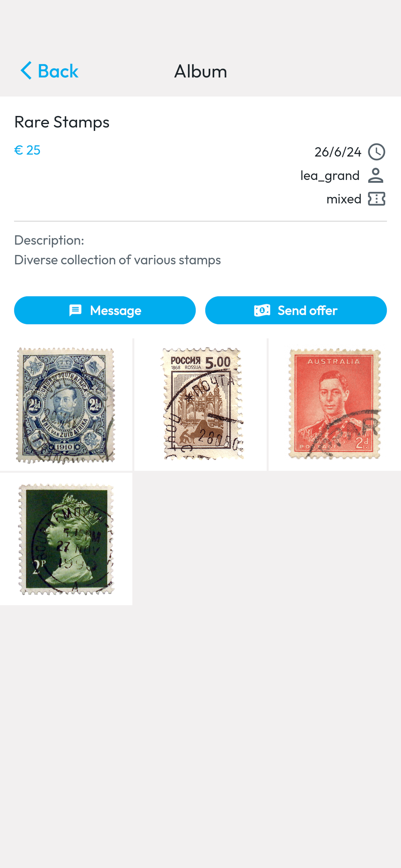401x868 pixels.
Task: Click the clock icon beside date 26/6/24
Action: coord(376,152)
